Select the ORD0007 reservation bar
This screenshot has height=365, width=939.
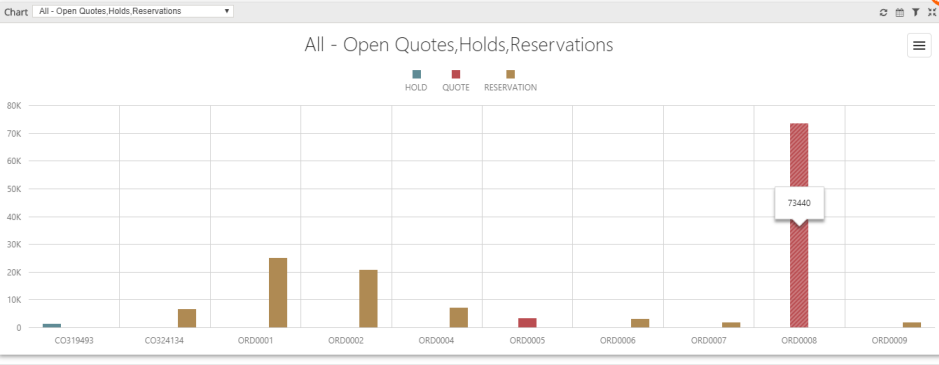[731, 325]
